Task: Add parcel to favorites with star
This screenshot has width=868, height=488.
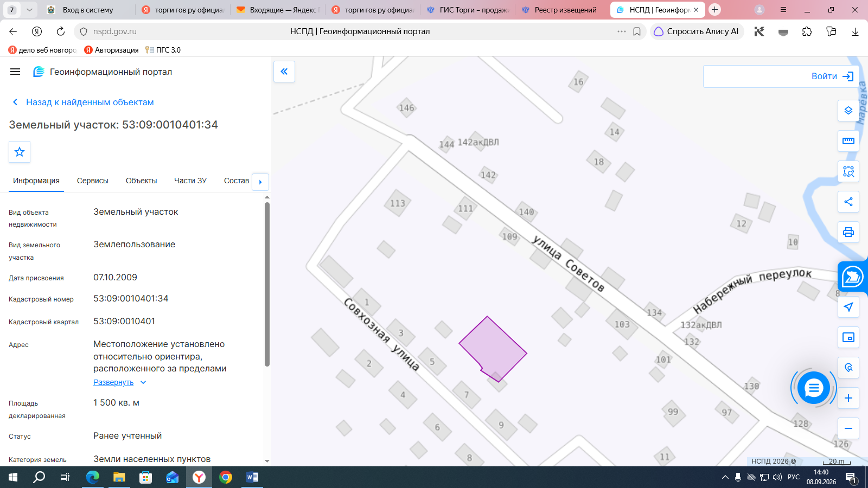Action: point(20,152)
